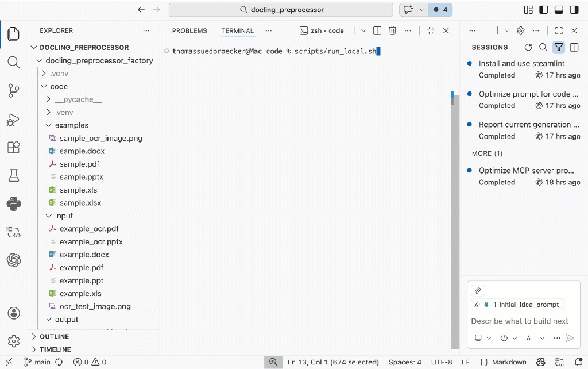Open the Python extension in activity bar
This screenshot has width=588, height=369.
coord(14,203)
